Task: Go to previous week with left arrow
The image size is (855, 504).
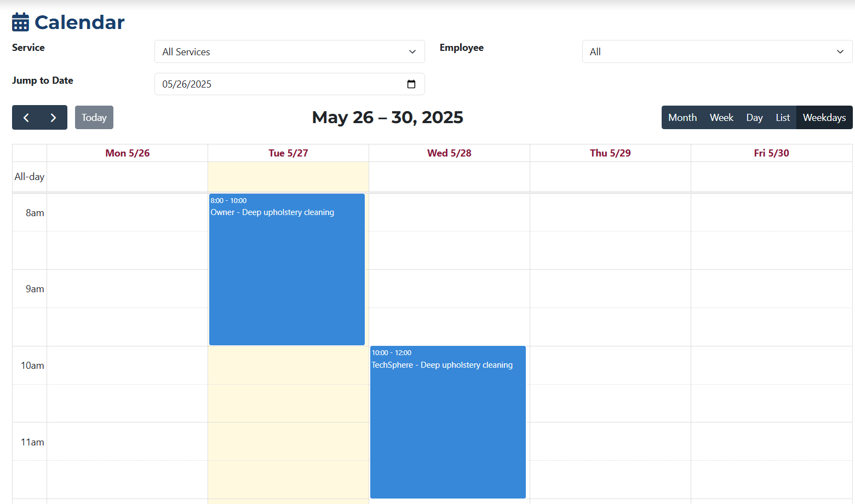Action: pos(26,117)
